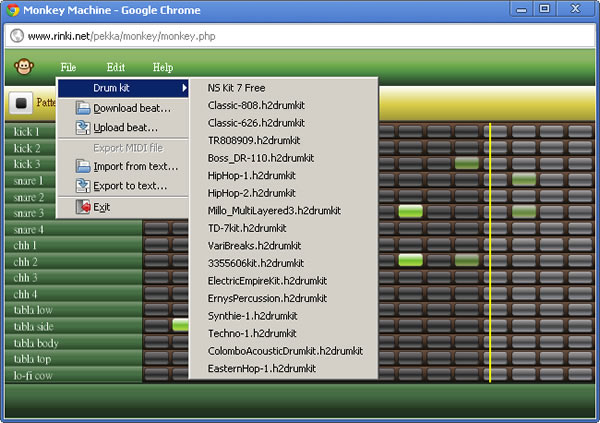Select VariBreaks.h2drumkit

pyautogui.click(x=284, y=246)
